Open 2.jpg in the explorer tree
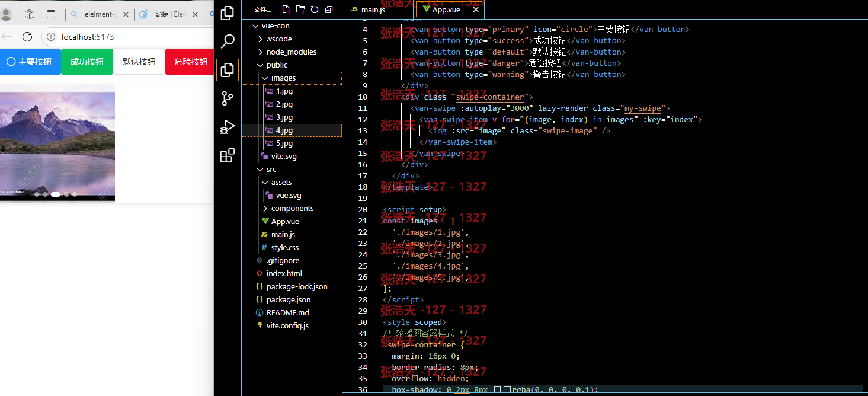 (x=284, y=104)
